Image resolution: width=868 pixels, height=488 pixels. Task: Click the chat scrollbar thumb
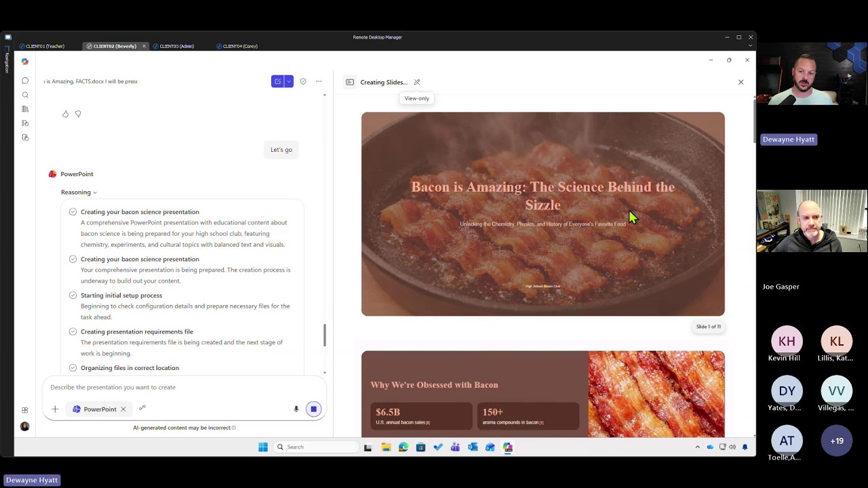324,335
